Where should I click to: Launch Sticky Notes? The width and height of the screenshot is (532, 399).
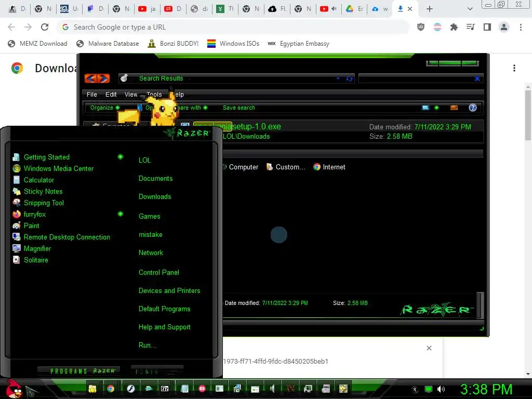(37, 191)
